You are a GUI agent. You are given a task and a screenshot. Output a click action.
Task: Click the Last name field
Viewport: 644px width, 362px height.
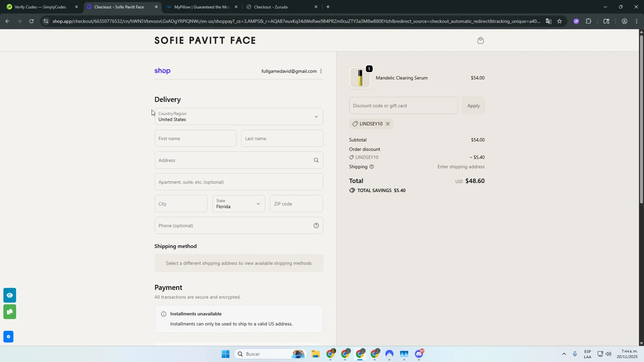[x=282, y=139]
